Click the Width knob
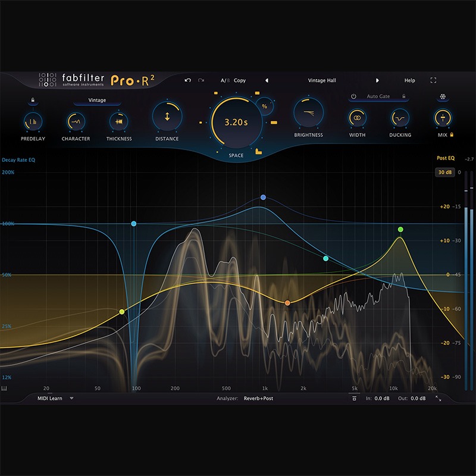476x476 pixels. pos(357,118)
